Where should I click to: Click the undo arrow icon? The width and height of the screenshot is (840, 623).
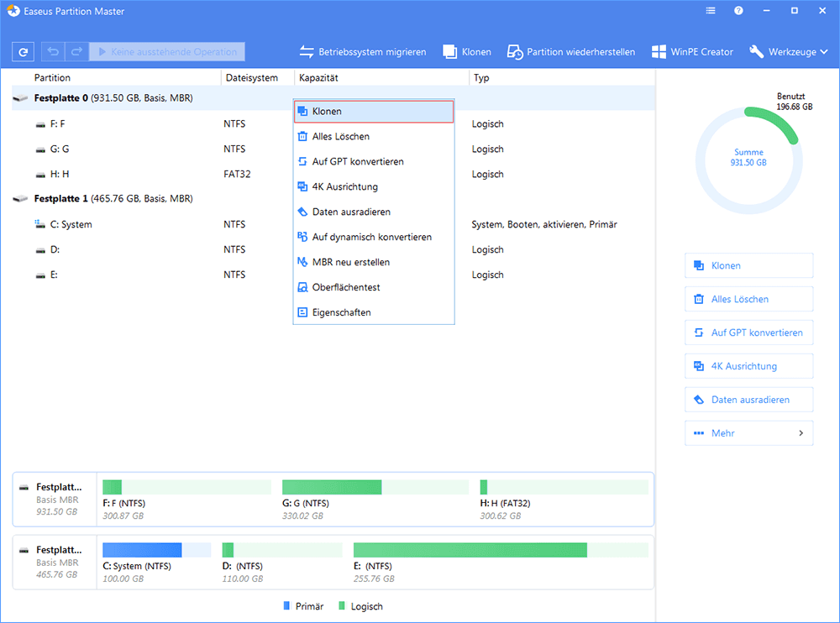pos(53,51)
